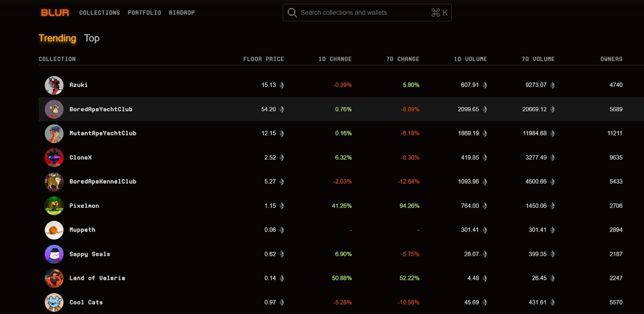Click Pixelmon 7D change 94.26%
The width and height of the screenshot is (644, 314).
point(409,205)
